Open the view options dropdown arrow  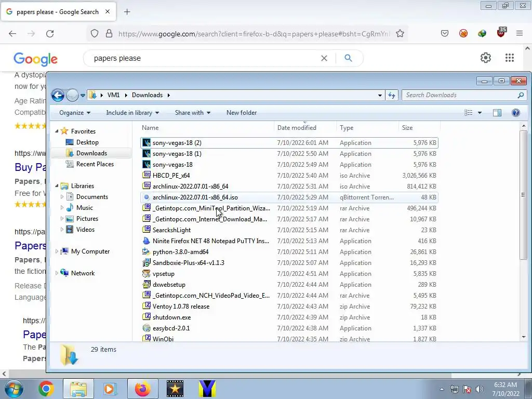click(480, 113)
